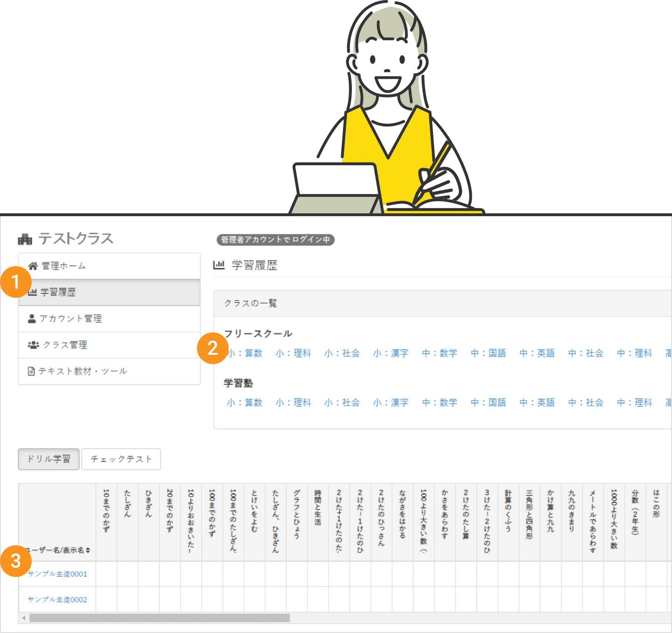Open 学習塾 中：英語 class link

[x=537, y=403]
